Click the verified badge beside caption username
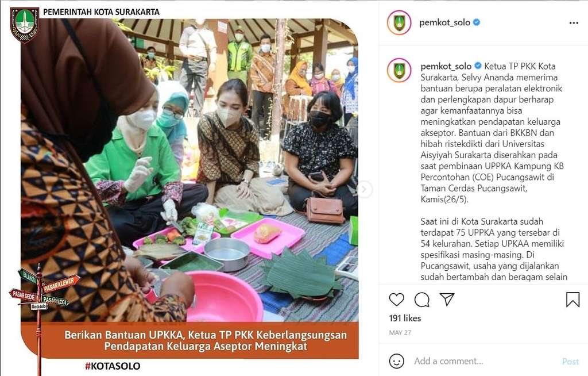This screenshot has height=376, width=588. tap(478, 66)
